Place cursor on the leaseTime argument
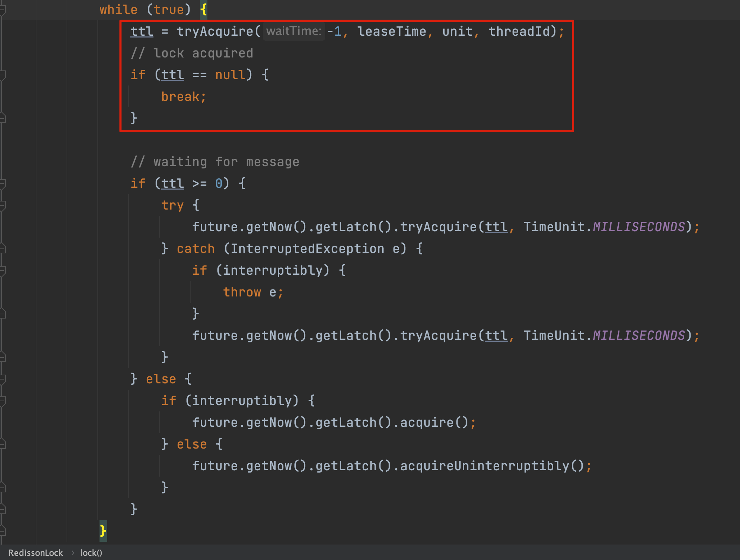740x560 pixels. (392, 32)
